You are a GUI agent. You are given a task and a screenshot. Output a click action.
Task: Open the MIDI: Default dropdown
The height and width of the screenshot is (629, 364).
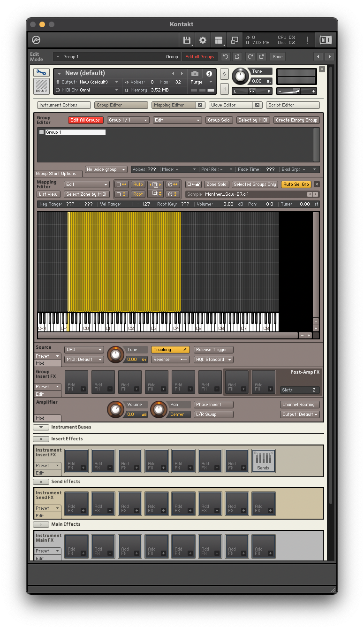click(x=84, y=360)
